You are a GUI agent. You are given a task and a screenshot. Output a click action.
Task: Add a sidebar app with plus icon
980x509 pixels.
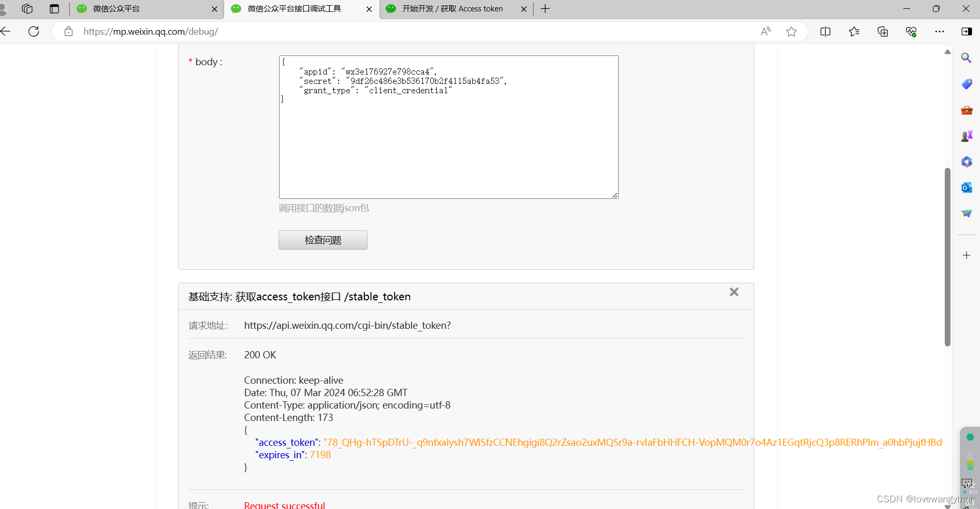tap(967, 255)
